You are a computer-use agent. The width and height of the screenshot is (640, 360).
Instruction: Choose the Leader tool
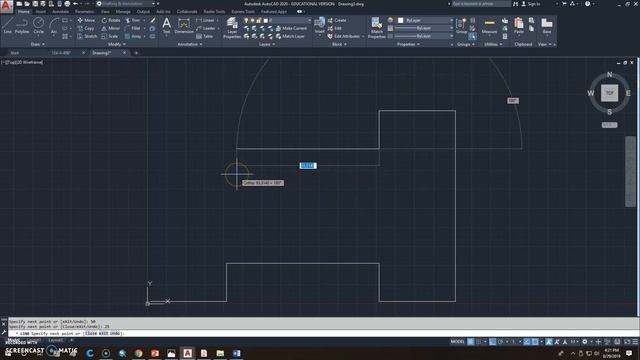(206, 28)
